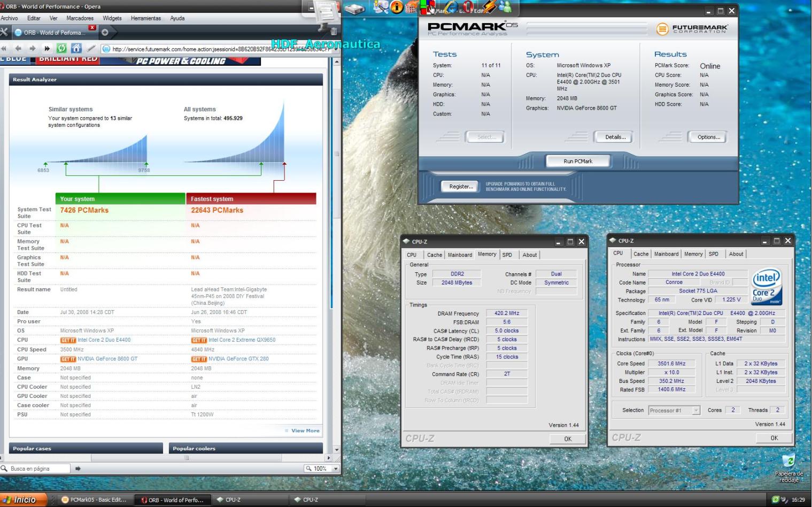Launch Internet Explorer from top dock
The image size is (812, 507).
tap(452, 7)
